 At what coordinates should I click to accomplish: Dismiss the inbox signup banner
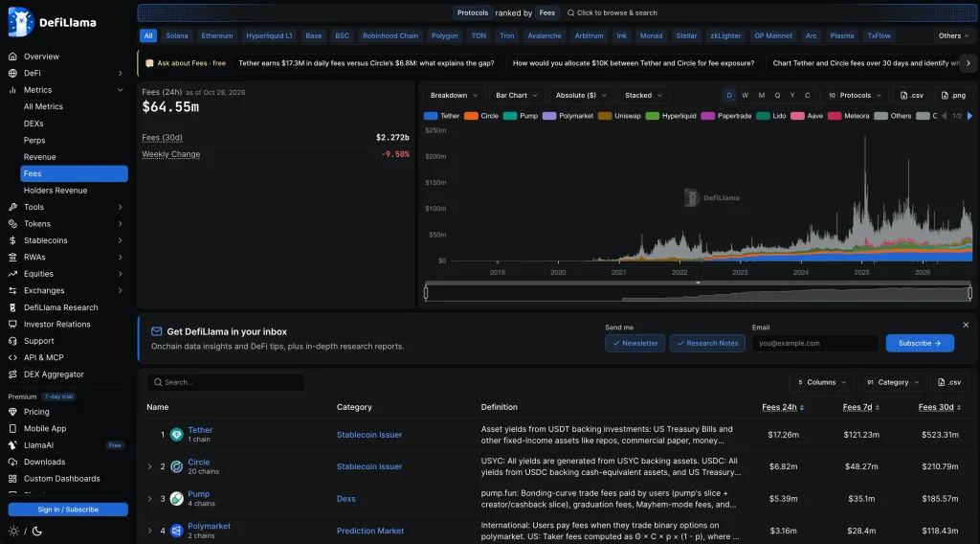[x=966, y=325]
